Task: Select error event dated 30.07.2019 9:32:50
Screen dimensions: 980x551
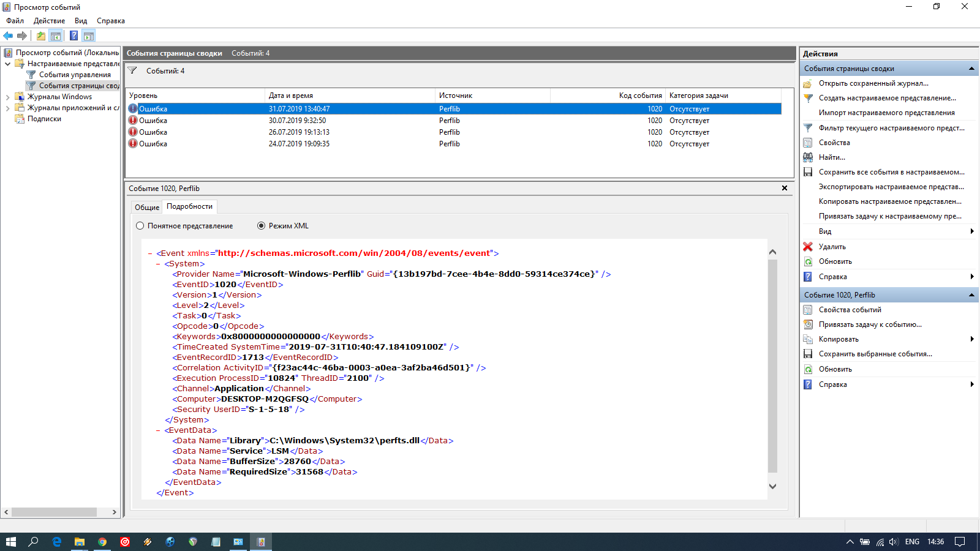Action: coord(453,121)
